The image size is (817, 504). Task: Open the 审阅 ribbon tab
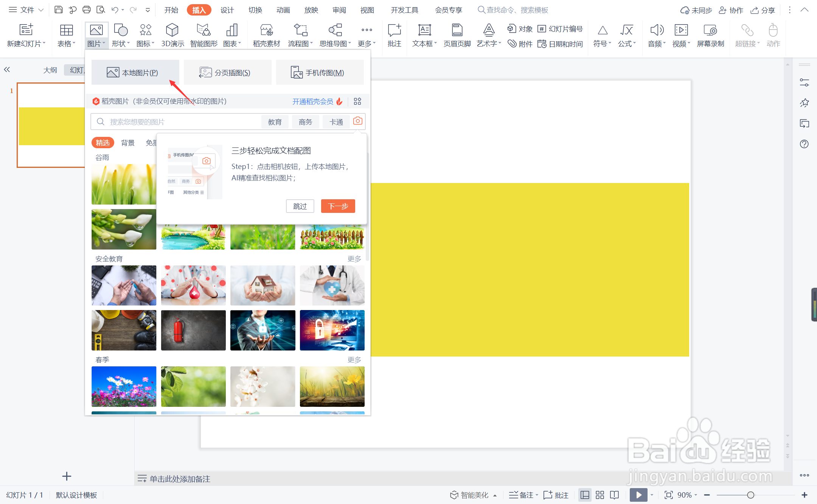click(339, 10)
